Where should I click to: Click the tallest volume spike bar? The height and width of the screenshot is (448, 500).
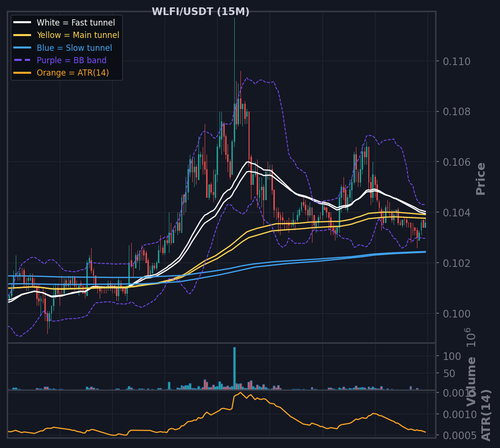pos(234,368)
